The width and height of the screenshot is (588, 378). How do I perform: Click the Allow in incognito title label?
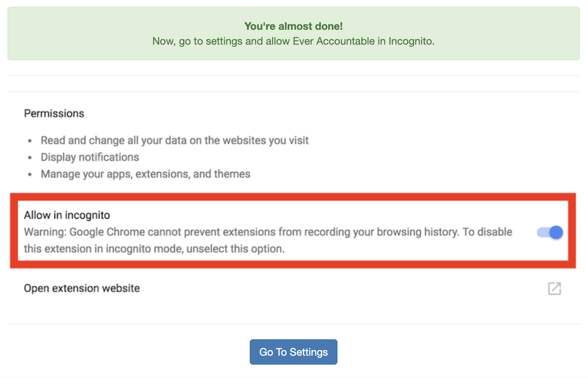pyautogui.click(x=67, y=215)
